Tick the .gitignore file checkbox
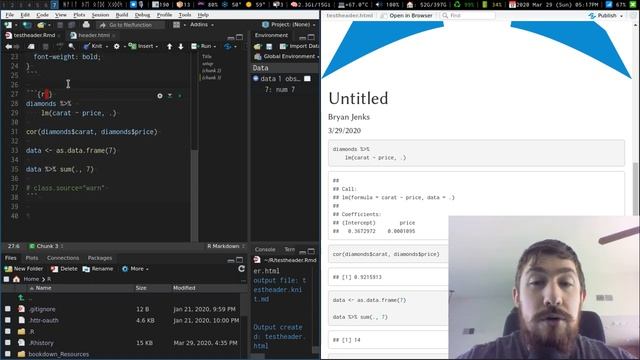Screen dimensions: 640x360 (8, 309)
